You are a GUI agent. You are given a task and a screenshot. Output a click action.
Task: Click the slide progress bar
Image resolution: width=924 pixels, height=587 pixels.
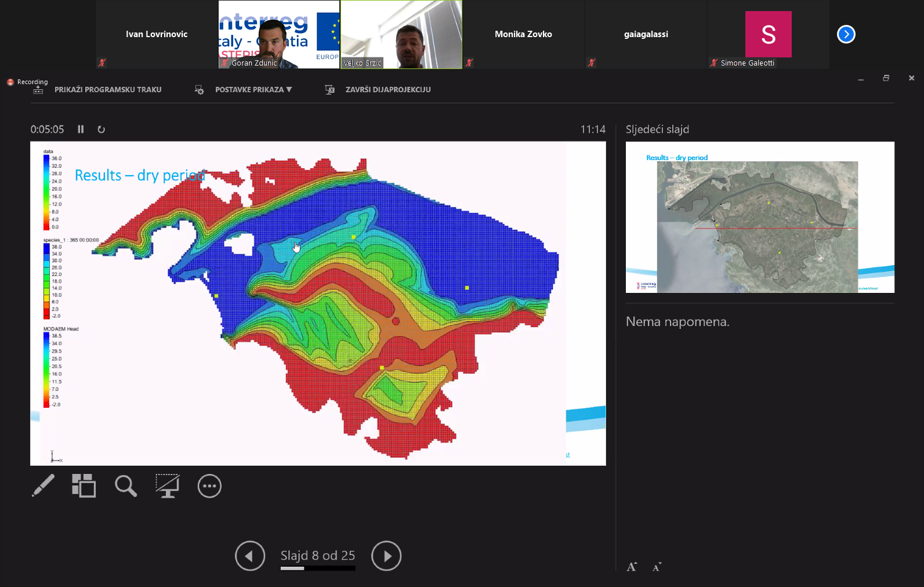318,568
